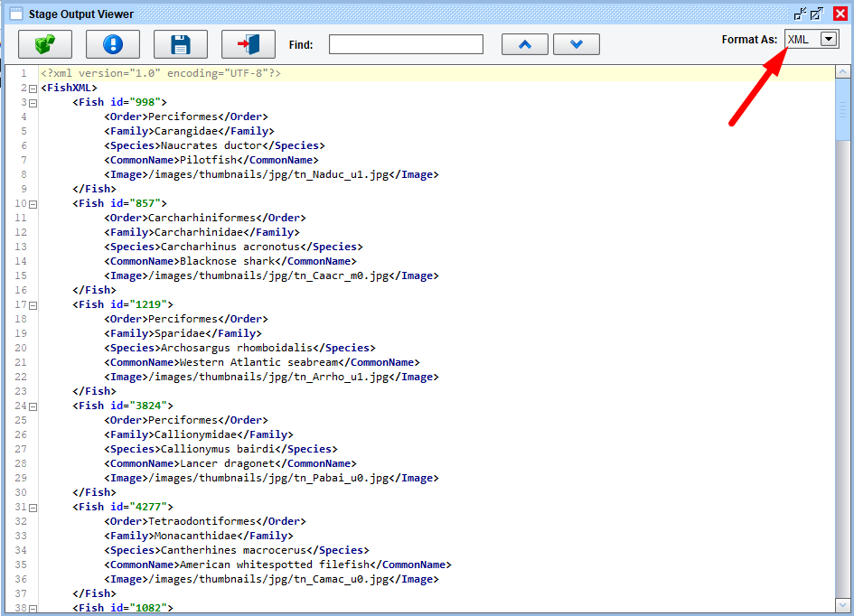
Task: Open the Format As dropdown arrow
Action: coord(829,39)
